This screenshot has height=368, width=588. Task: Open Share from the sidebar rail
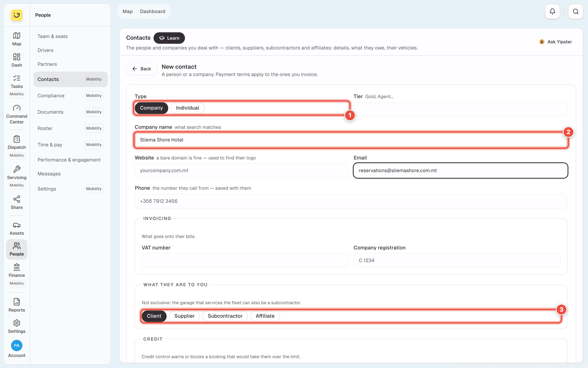pyautogui.click(x=17, y=202)
